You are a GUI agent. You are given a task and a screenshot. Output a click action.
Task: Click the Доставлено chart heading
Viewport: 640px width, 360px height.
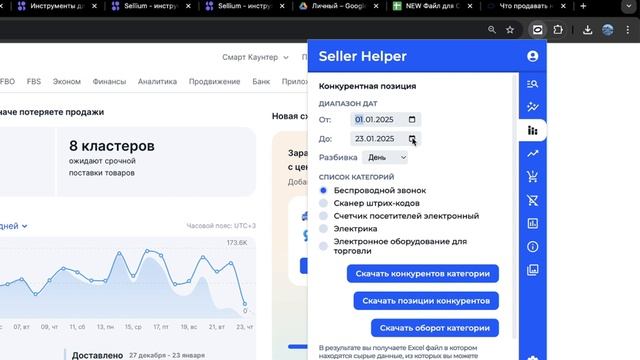pos(98,355)
